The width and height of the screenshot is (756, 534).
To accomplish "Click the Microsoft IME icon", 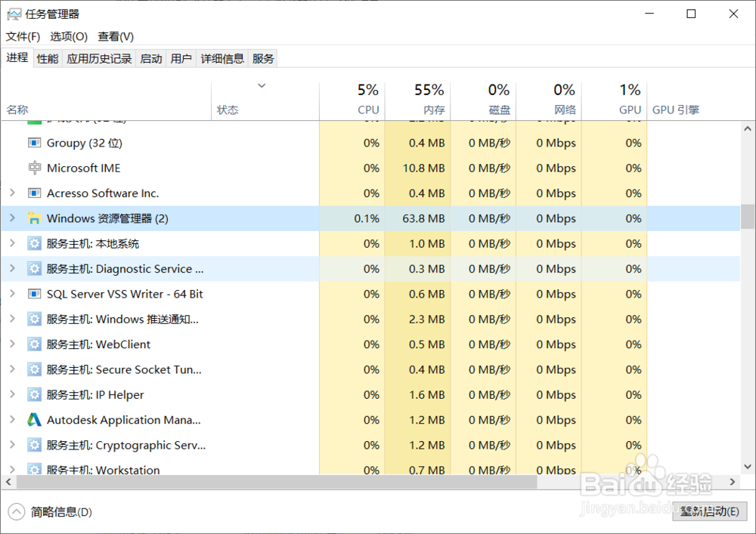I will [x=34, y=168].
